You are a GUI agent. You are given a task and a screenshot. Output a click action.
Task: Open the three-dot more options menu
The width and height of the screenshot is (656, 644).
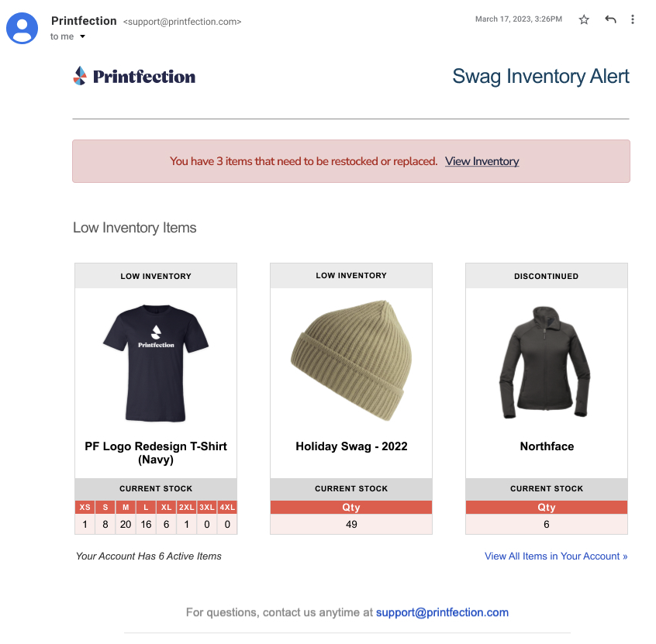pyautogui.click(x=633, y=19)
